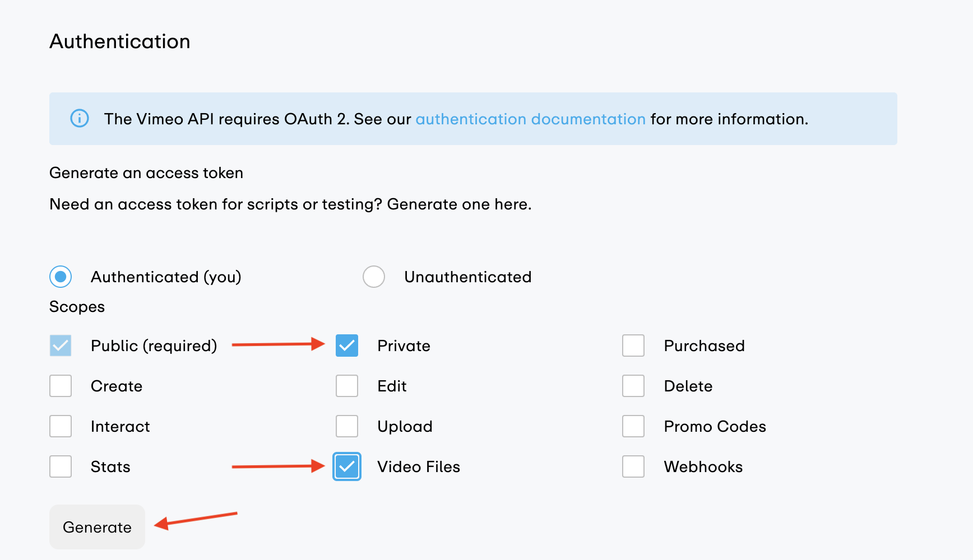Tick the Promo Codes checkbox
The image size is (973, 560).
tap(633, 426)
